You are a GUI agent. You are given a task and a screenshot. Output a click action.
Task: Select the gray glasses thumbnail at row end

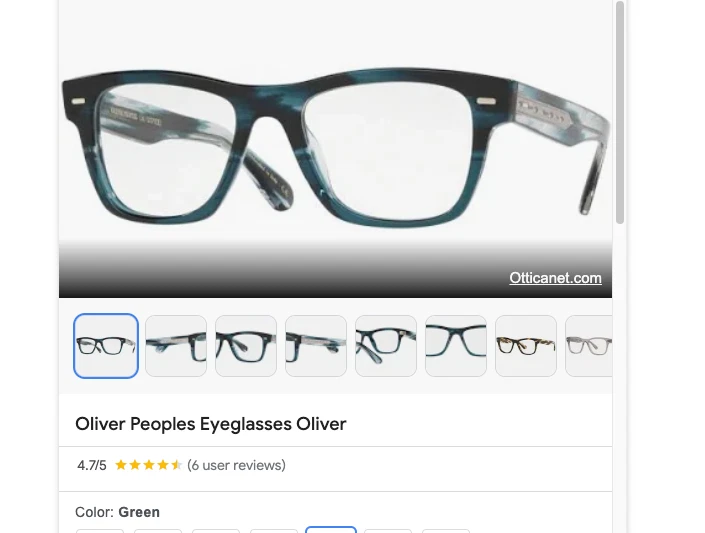point(589,346)
